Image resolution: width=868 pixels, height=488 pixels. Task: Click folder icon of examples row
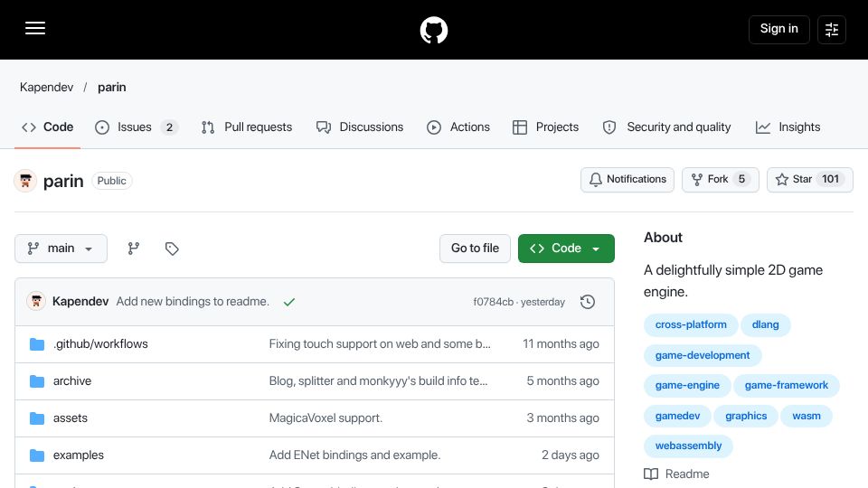pos(36,455)
